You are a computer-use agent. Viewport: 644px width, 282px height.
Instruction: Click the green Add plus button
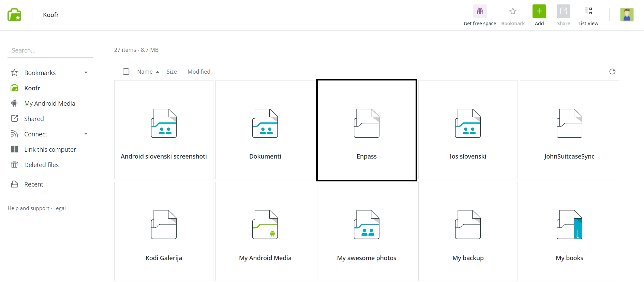point(539,11)
